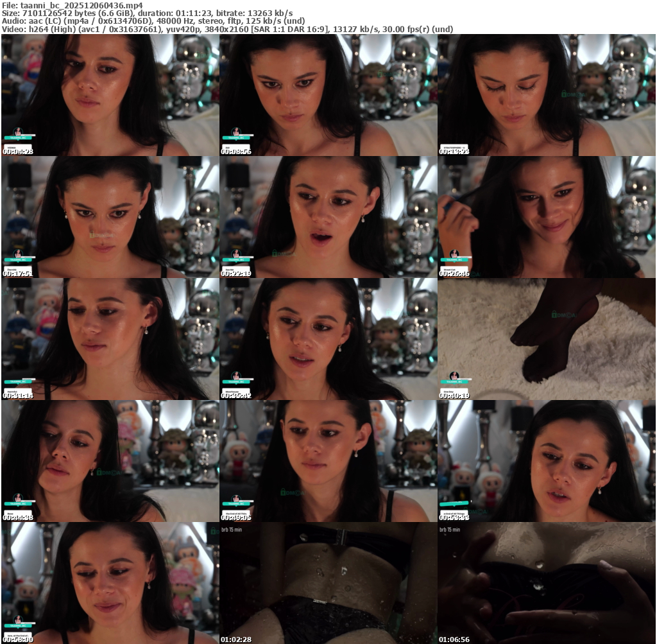Click the Audio line with aac (LC)
This screenshot has height=644, width=657.
coord(153,21)
